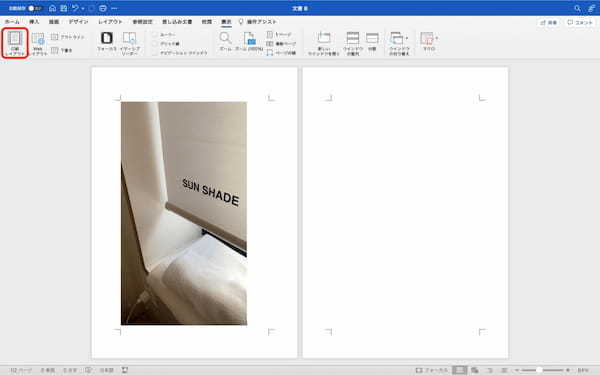Open search with magnifier in title bar
The width and height of the screenshot is (600, 375).
pos(577,8)
